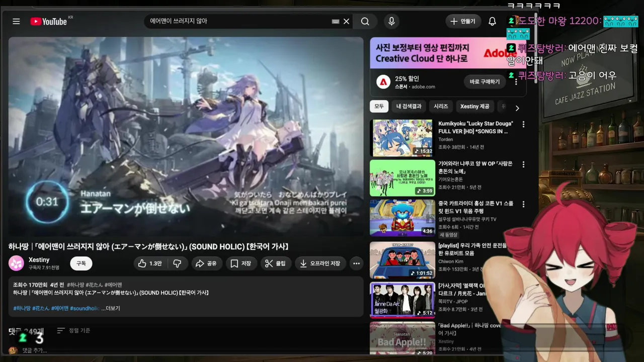Screen dimensions: 644x362
Task: Open more actions three-dot menu under video
Action: pyautogui.click(x=357, y=263)
